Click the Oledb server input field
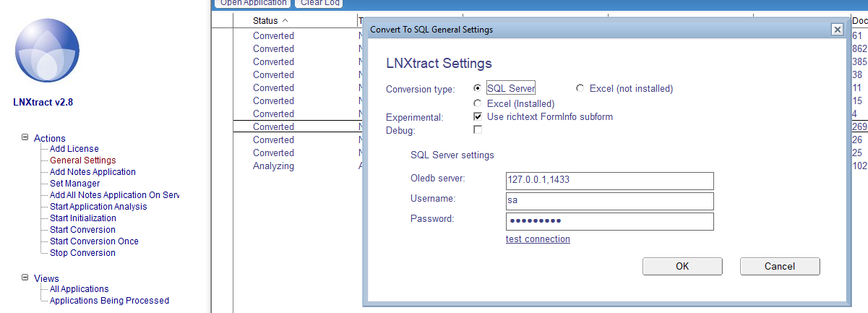The height and width of the screenshot is (313, 868). click(609, 181)
